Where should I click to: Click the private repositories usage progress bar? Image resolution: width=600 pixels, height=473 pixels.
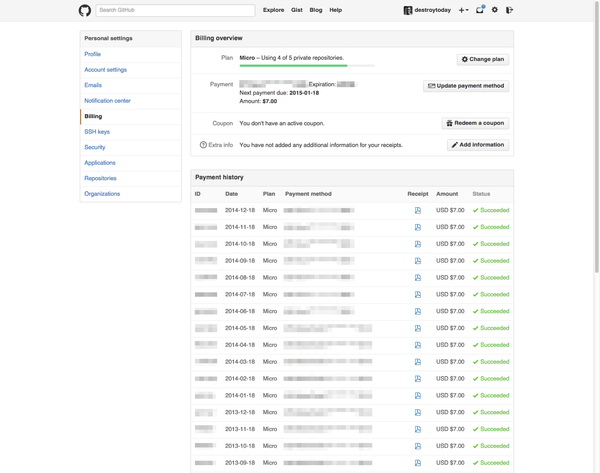point(307,66)
